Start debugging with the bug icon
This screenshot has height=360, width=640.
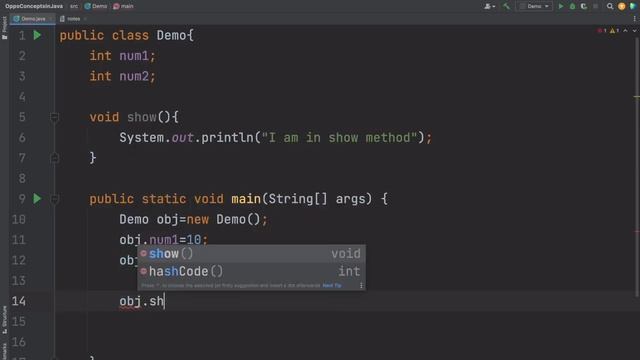point(572,6)
